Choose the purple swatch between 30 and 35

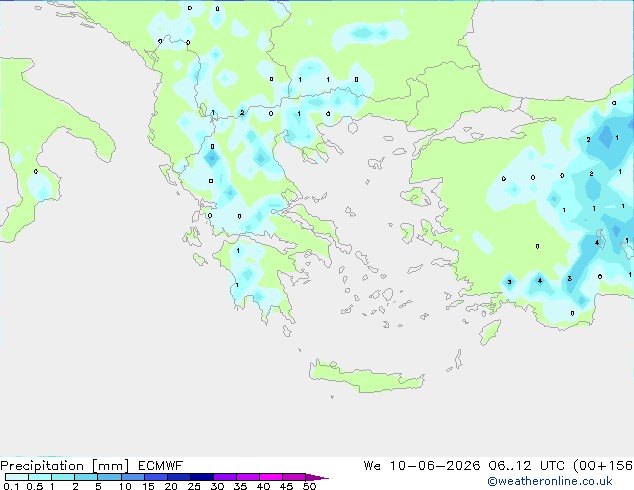pos(225,477)
